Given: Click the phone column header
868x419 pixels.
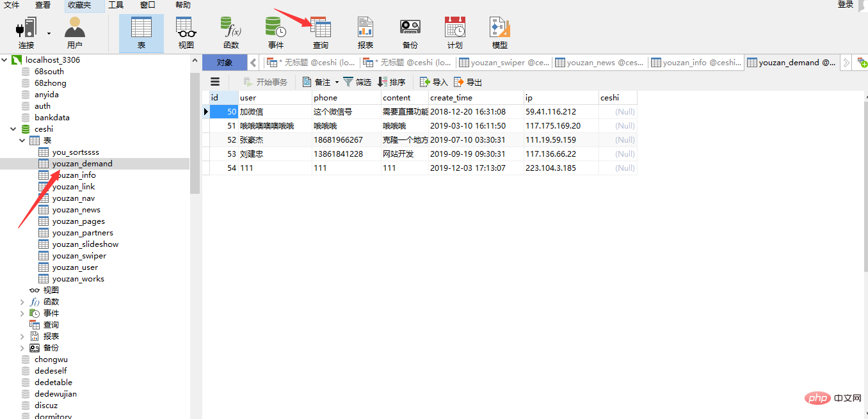Looking at the screenshot, I should (x=346, y=98).
